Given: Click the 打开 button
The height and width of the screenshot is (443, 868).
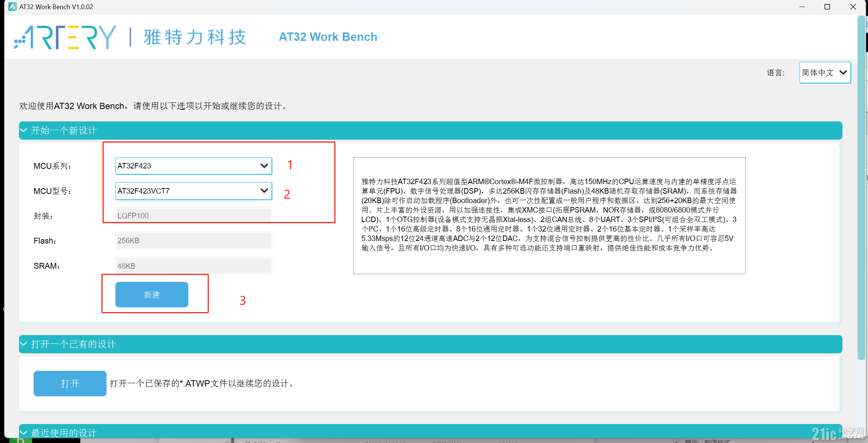Looking at the screenshot, I should point(70,384).
